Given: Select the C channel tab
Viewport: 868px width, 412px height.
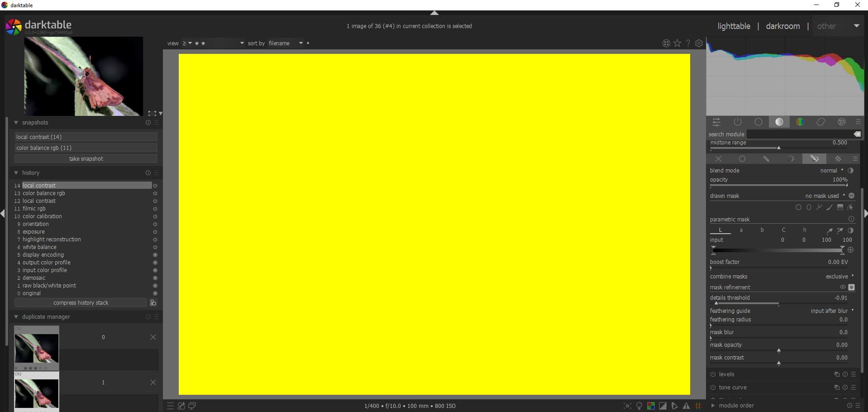Looking at the screenshot, I should click(x=783, y=230).
